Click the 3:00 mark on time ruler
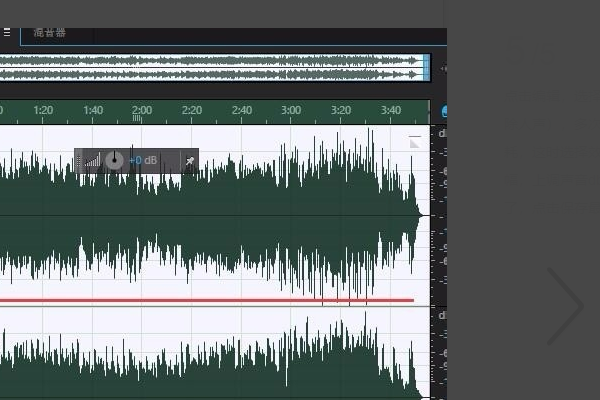 coord(291,110)
